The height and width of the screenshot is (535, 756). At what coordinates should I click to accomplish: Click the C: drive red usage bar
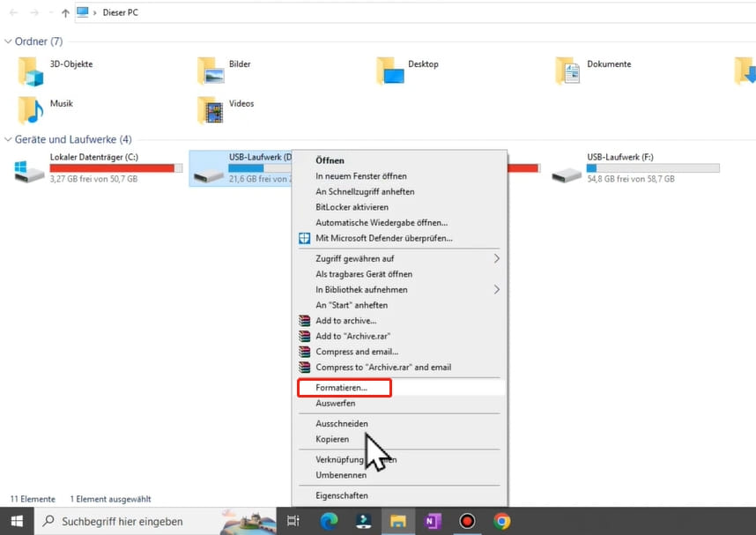pos(116,168)
